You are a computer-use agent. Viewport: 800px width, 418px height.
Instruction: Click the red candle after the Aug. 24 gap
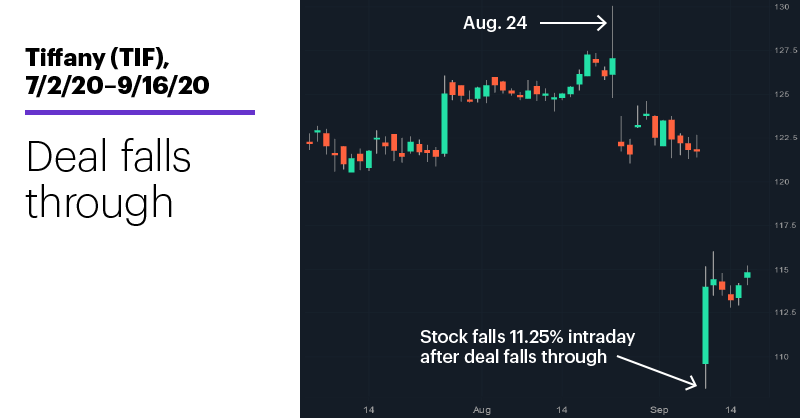tap(621, 144)
